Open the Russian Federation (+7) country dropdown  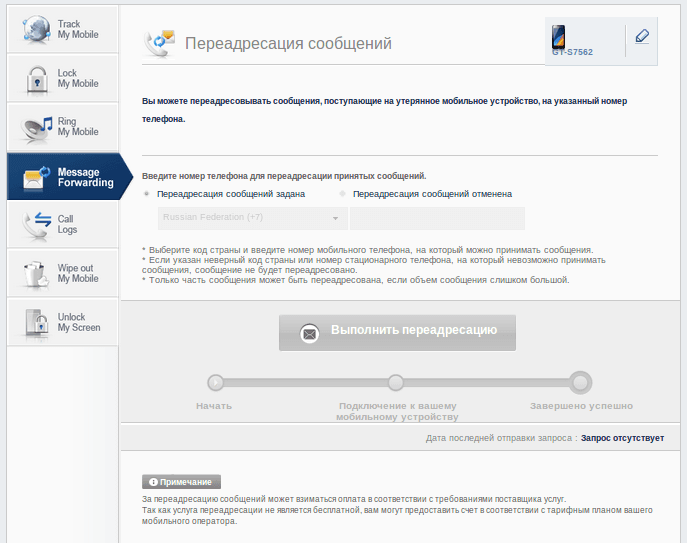253,218
